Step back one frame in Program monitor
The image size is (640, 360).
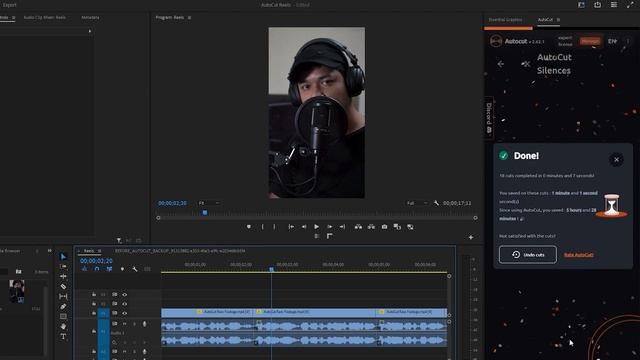[304, 227]
